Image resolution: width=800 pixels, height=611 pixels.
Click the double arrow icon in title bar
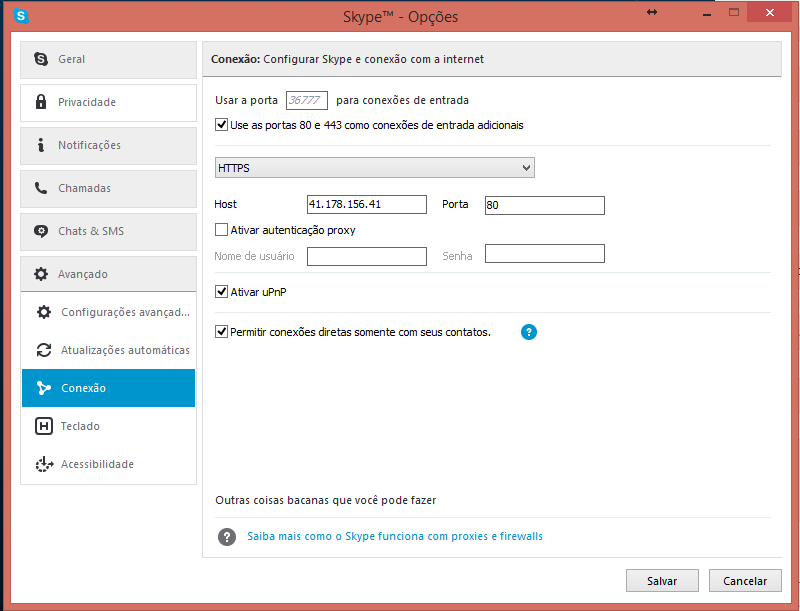click(x=652, y=12)
